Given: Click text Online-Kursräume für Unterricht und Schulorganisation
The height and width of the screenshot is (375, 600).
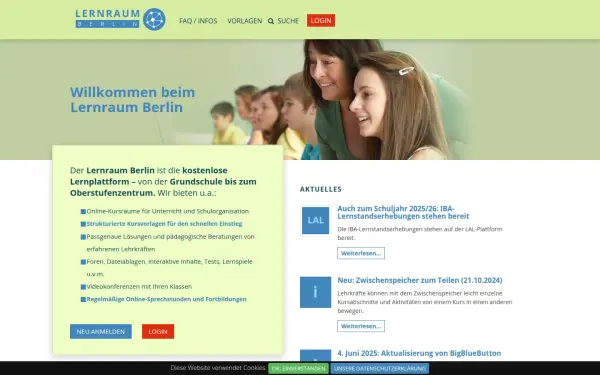Looking at the screenshot, I should coord(168,211).
